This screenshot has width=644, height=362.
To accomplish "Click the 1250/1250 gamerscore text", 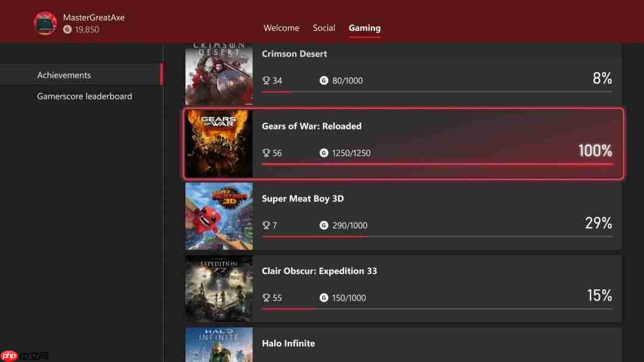I will [352, 153].
